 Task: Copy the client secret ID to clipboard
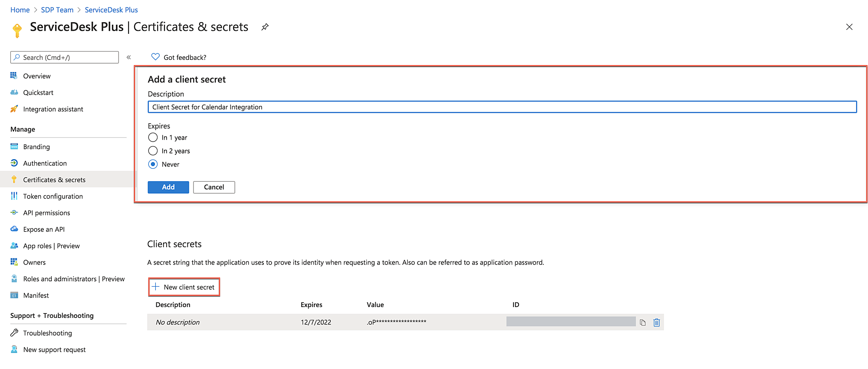coord(643,323)
